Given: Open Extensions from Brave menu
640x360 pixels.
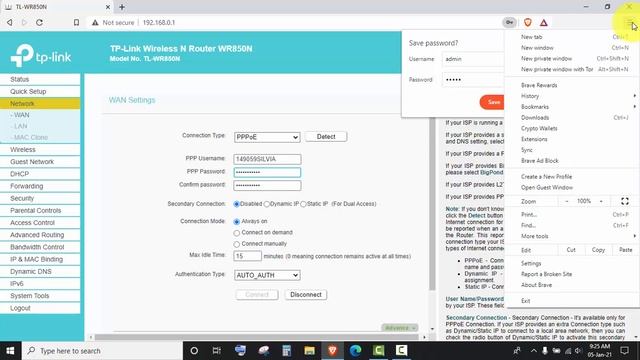Looking at the screenshot, I should 534,139.
